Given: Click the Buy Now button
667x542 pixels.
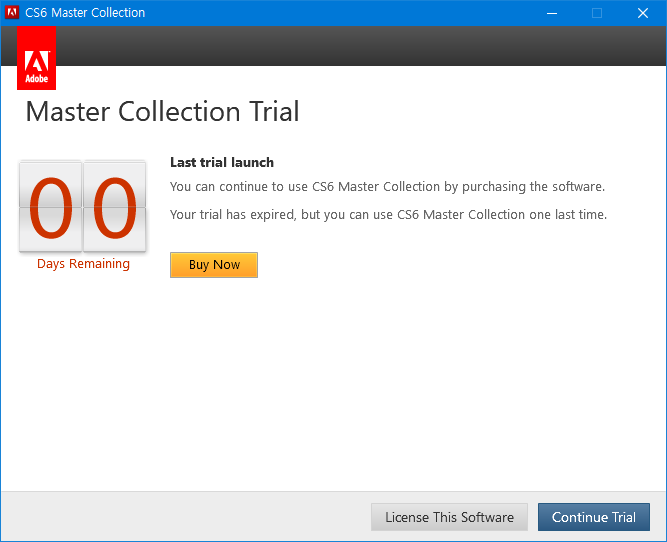Looking at the screenshot, I should 214,265.
